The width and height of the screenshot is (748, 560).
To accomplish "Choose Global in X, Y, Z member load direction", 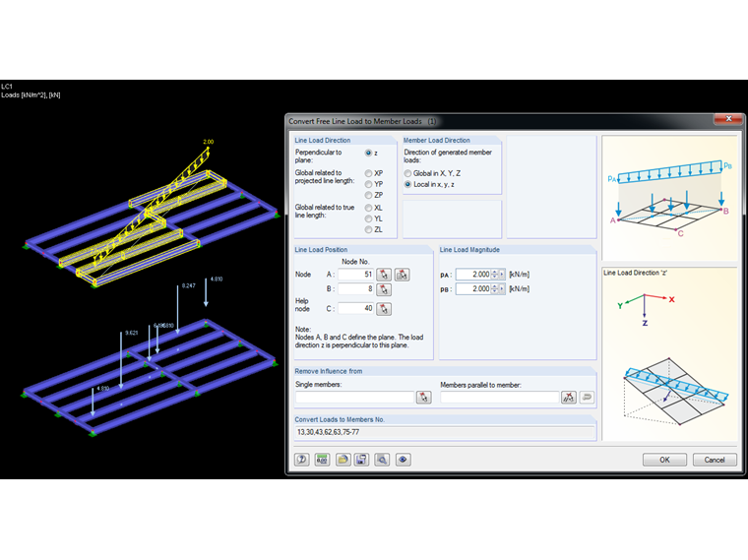I will point(407,173).
